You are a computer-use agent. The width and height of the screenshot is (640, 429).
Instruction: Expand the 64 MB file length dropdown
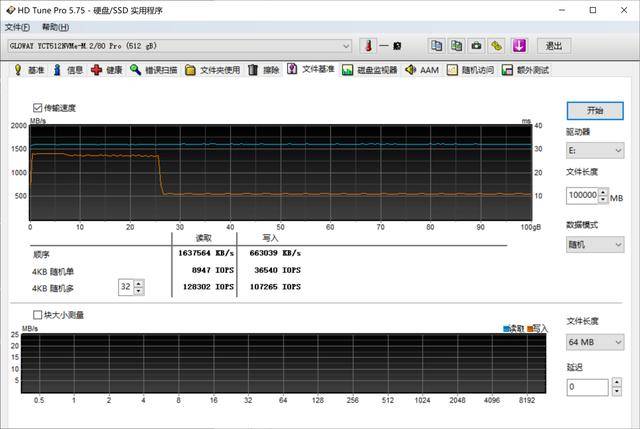(595, 342)
